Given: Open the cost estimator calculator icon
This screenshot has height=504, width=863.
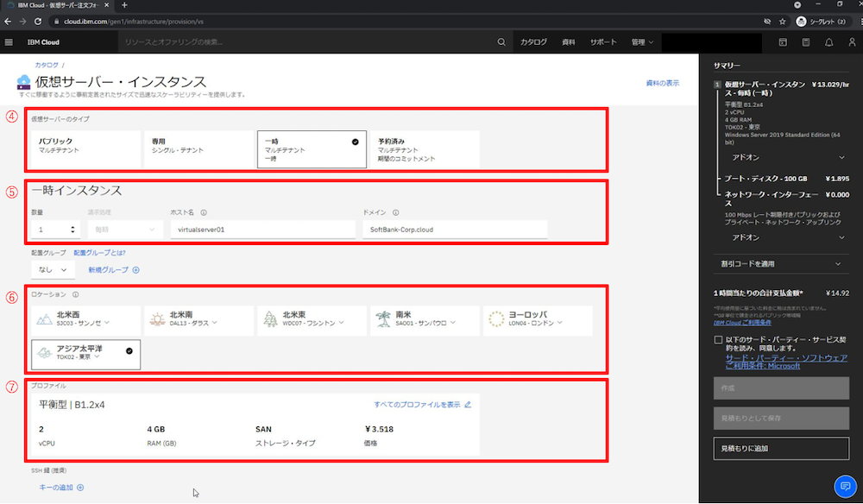Looking at the screenshot, I should tap(806, 42).
